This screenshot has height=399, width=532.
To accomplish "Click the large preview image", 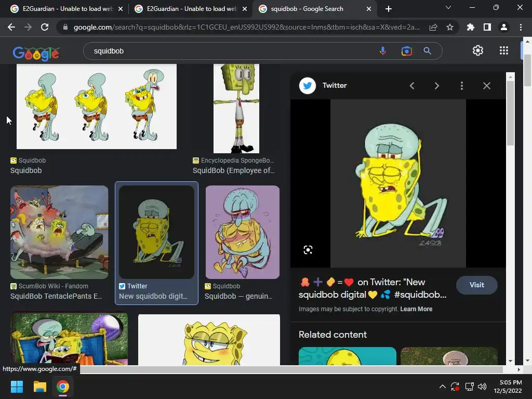I will [x=398, y=183].
